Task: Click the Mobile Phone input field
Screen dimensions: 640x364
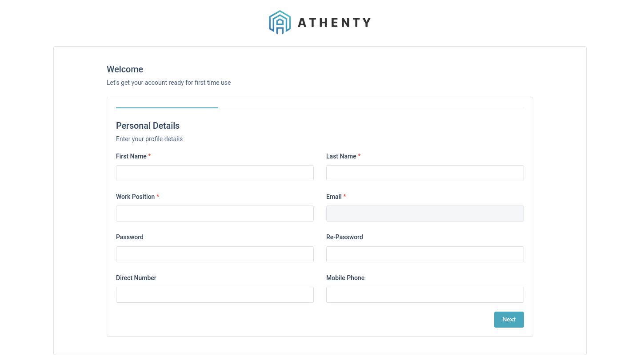Action: 425,294
